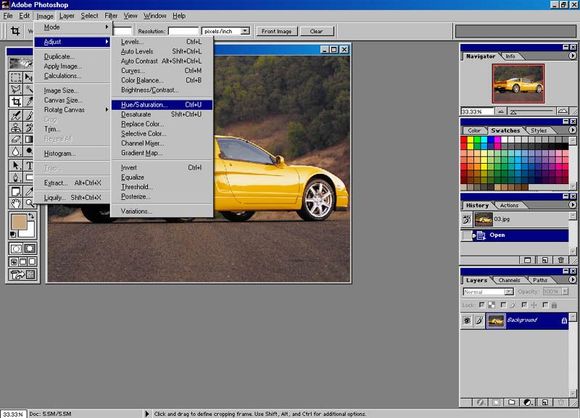Switch to the Styles tab
The width and height of the screenshot is (580, 418).
click(x=539, y=131)
